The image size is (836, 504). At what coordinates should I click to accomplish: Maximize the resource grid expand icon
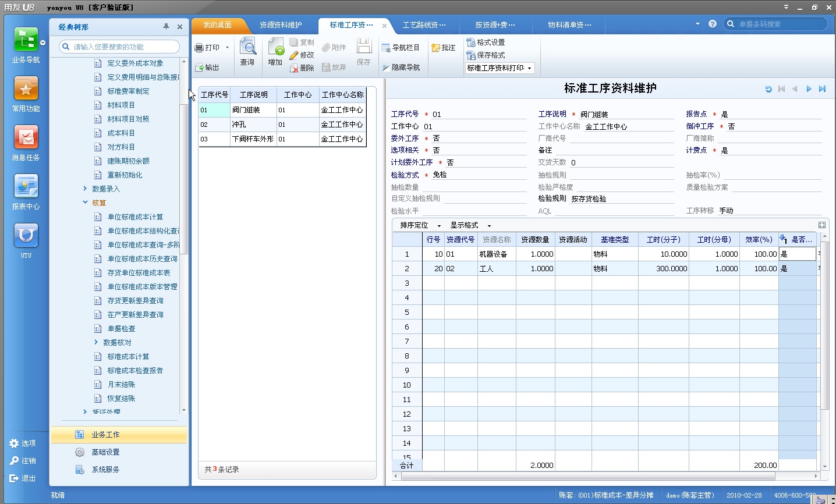pos(822,225)
